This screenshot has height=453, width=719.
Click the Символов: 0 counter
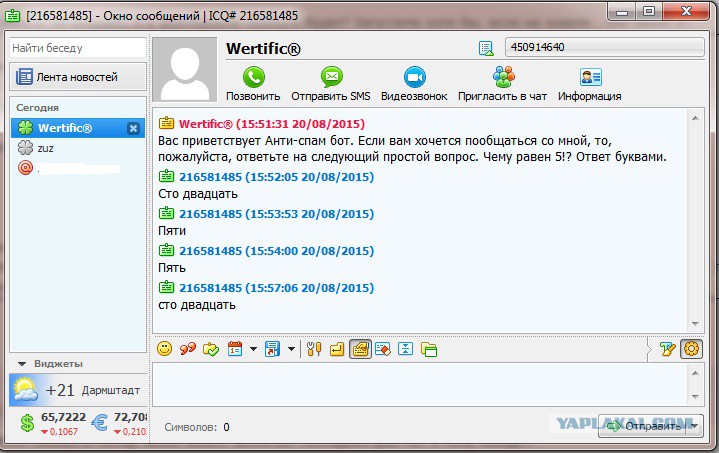coord(197,427)
